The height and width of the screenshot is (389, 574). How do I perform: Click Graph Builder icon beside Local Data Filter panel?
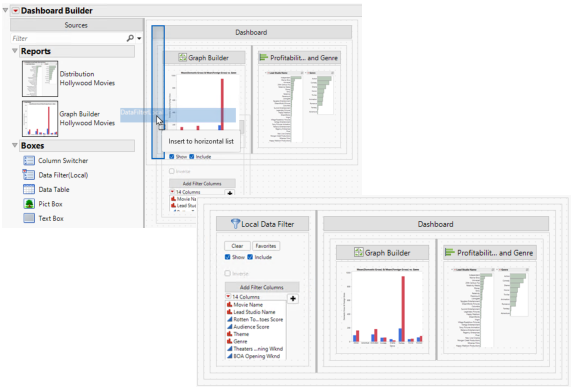click(359, 252)
